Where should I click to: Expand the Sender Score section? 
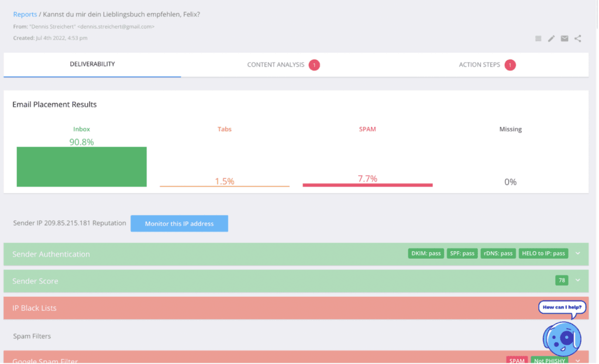(x=577, y=280)
